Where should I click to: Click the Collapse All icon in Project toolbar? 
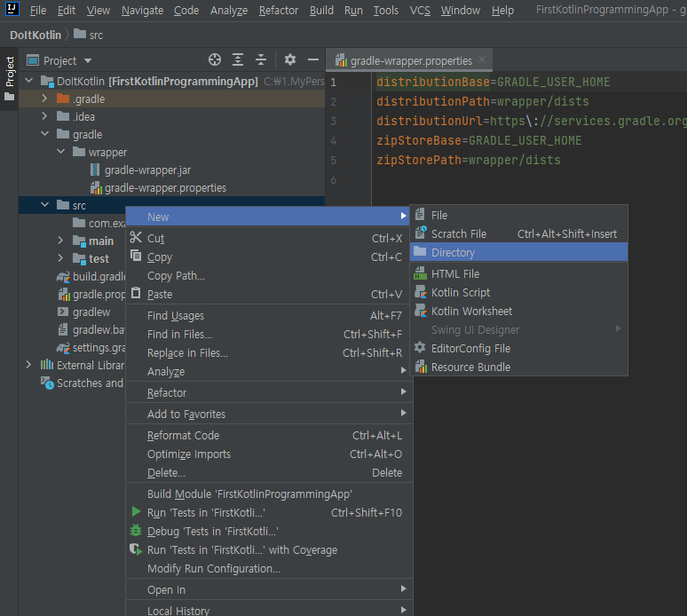[261, 59]
